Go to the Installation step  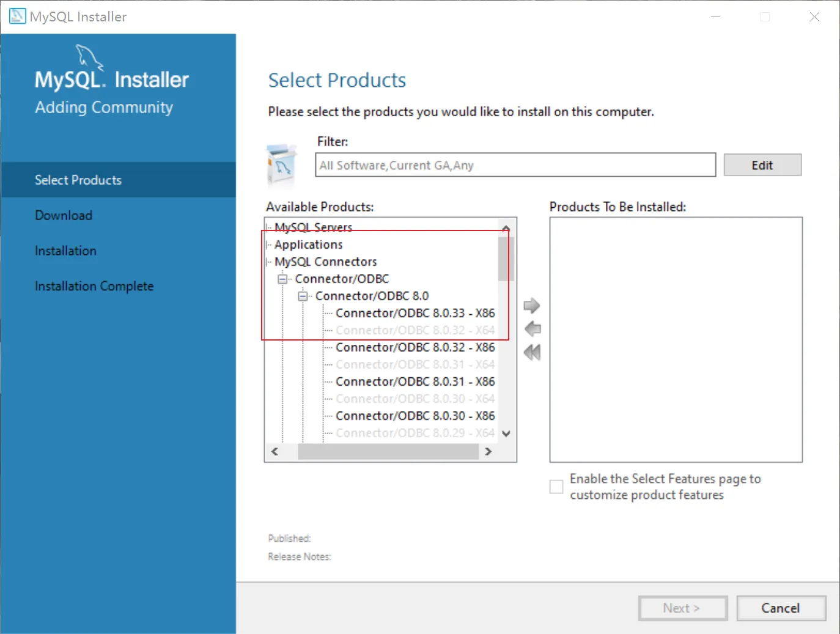(x=65, y=251)
